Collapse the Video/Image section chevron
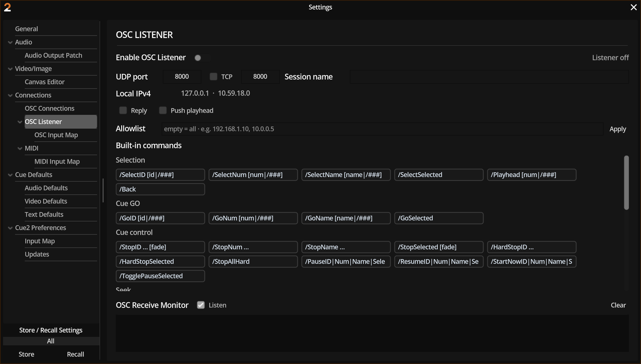 pyautogui.click(x=10, y=69)
